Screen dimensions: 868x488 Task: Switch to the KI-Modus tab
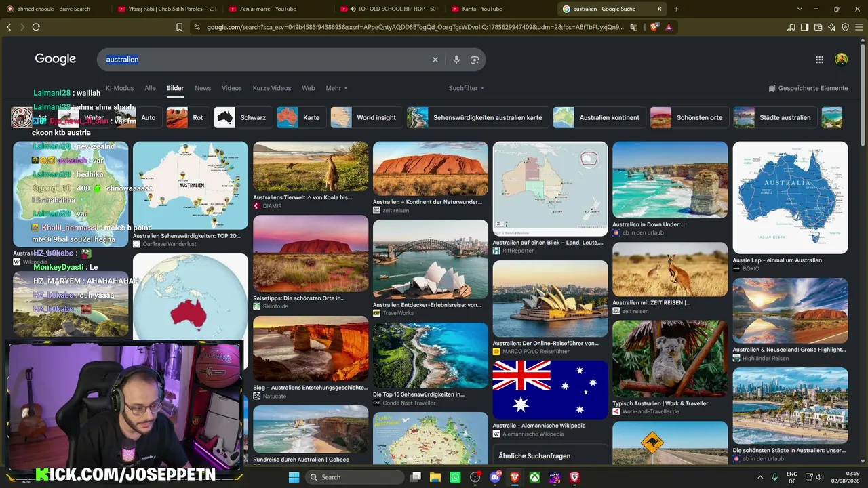(x=119, y=88)
